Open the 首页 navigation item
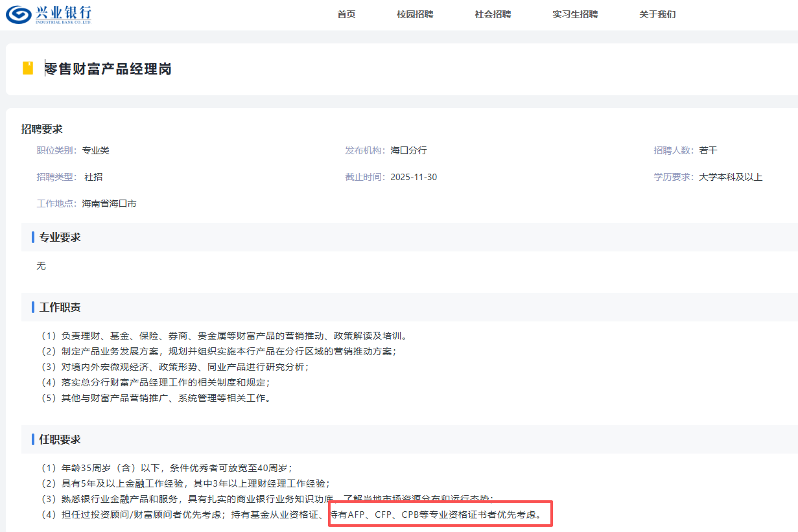The width and height of the screenshot is (798, 532). (346, 14)
